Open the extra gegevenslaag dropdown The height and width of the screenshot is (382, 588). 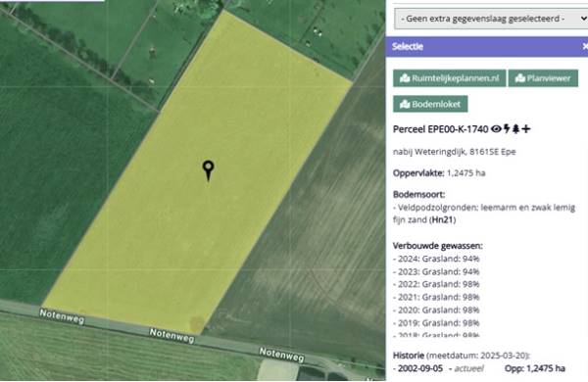coord(491,19)
